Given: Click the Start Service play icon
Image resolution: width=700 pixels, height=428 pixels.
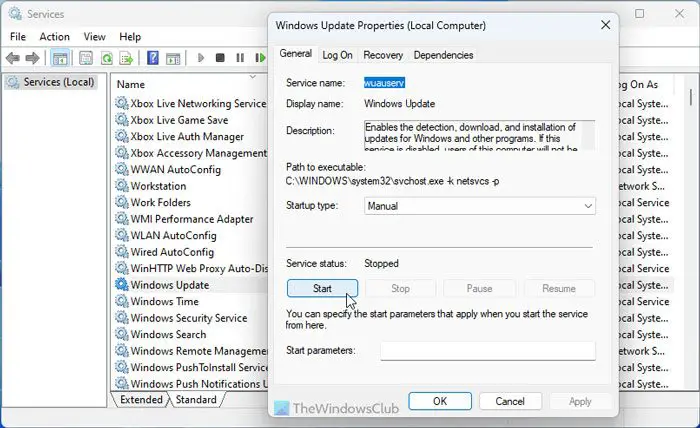Looking at the screenshot, I should pos(200,58).
